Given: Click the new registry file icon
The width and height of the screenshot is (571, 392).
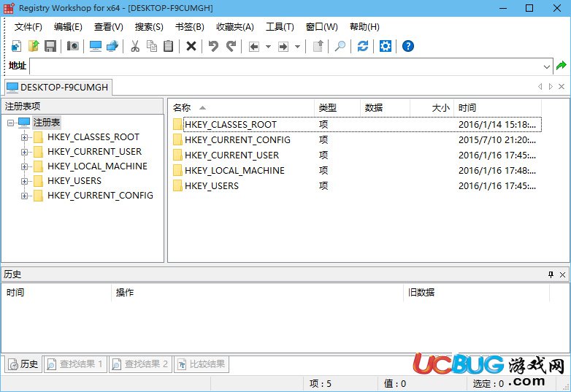Looking at the screenshot, I should coord(17,46).
